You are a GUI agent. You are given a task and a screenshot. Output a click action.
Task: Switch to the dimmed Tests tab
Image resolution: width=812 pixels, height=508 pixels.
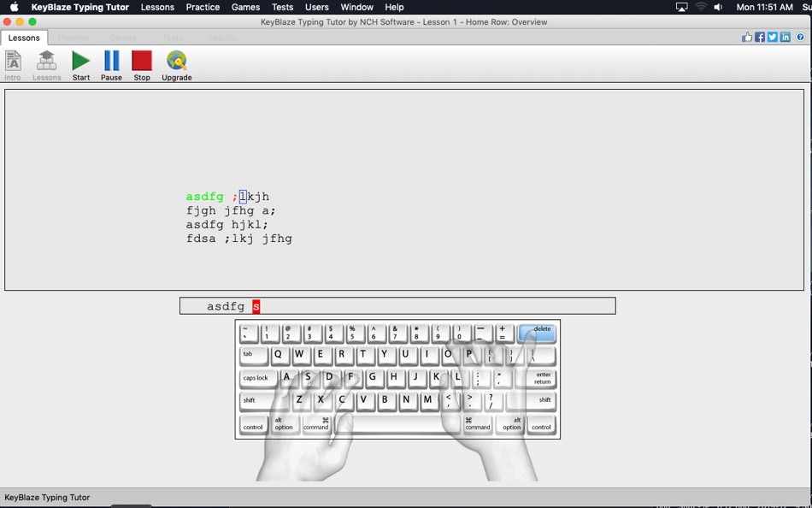tap(173, 38)
